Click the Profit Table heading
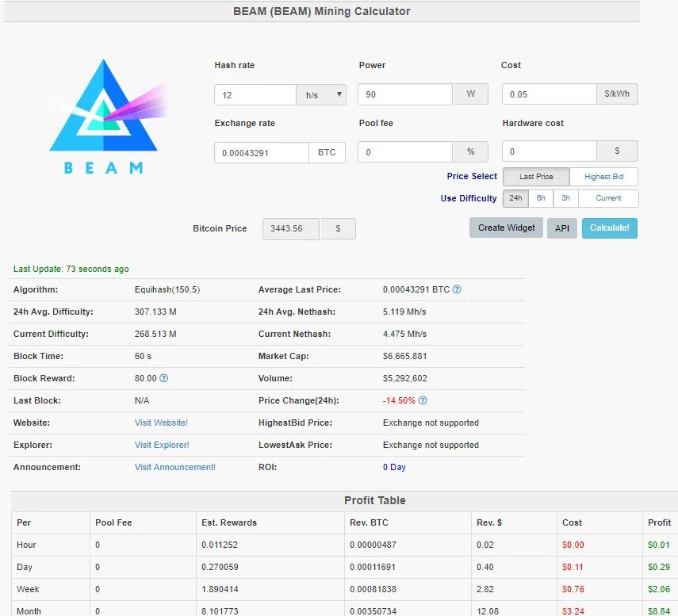678x616 pixels. click(374, 500)
